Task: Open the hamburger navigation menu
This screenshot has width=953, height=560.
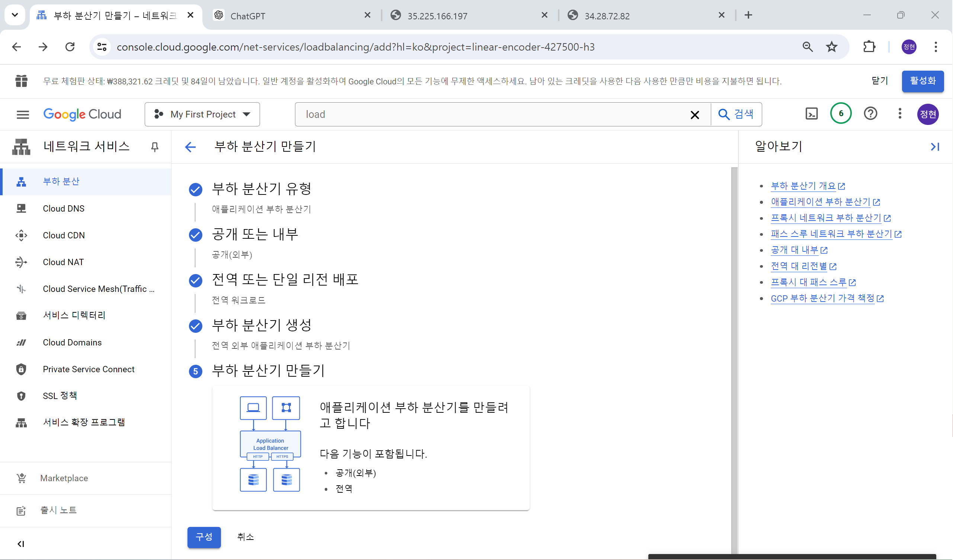Action: point(23,114)
